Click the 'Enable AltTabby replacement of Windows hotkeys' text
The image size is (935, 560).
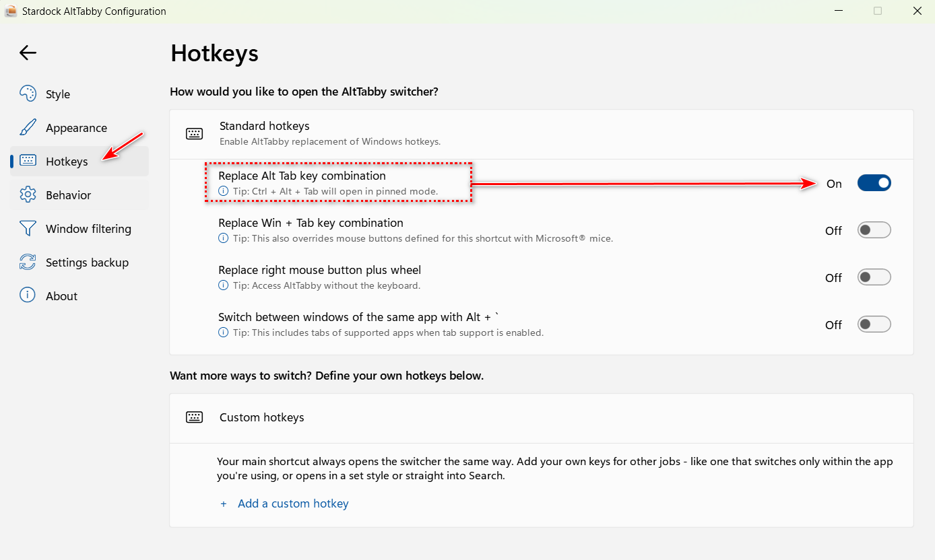tap(330, 141)
